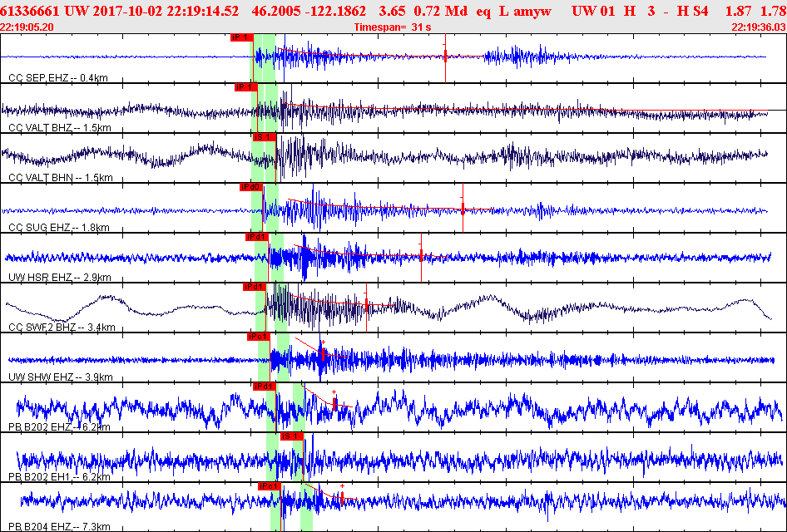Click the window end time 22:19:36.03

click(x=759, y=27)
